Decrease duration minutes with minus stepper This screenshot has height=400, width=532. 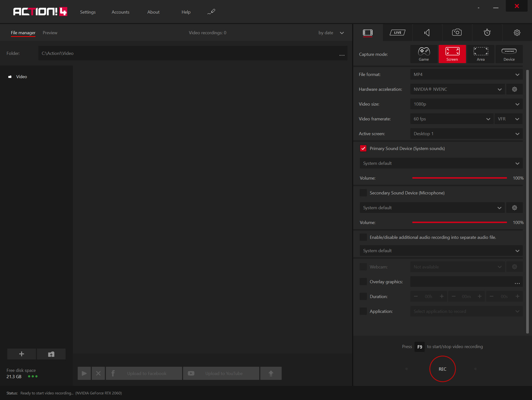pos(454,296)
